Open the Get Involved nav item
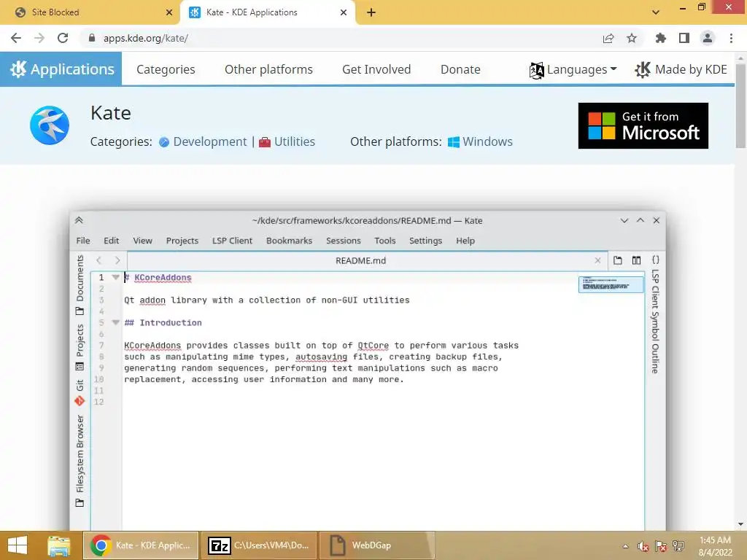This screenshot has height=560, width=747. [x=376, y=69]
